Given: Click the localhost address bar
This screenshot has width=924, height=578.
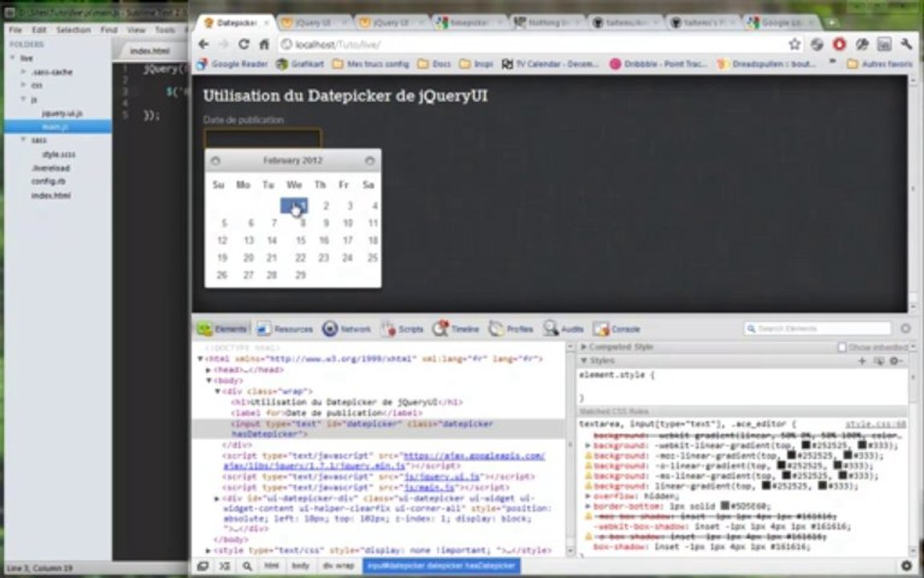Looking at the screenshot, I should 530,44.
